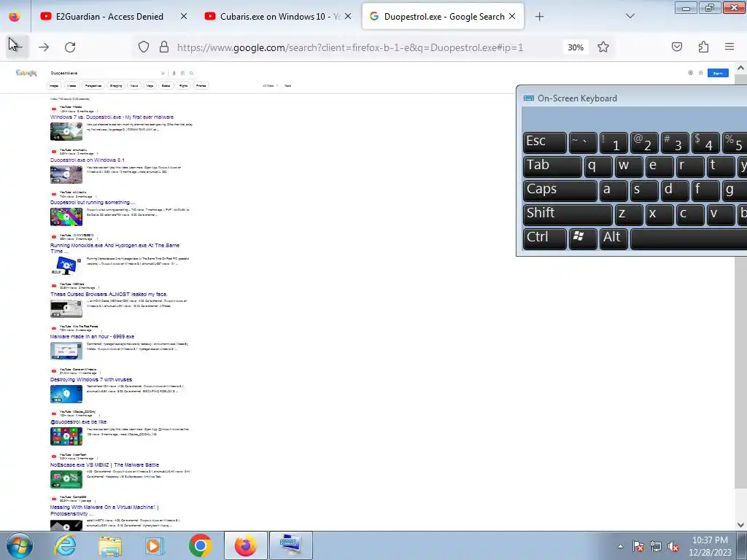Toggle Caps key on On-Screen Keyboard
Image resolution: width=747 pixels, height=560 pixels.
560,190
